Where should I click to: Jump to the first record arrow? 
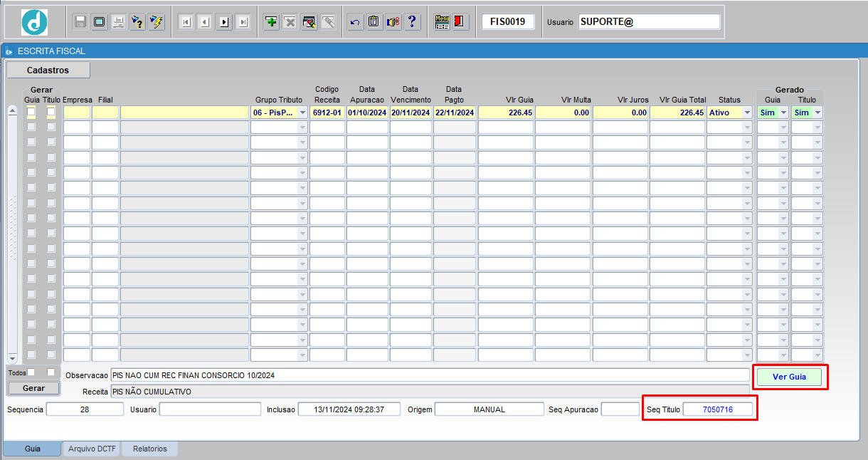coord(186,22)
